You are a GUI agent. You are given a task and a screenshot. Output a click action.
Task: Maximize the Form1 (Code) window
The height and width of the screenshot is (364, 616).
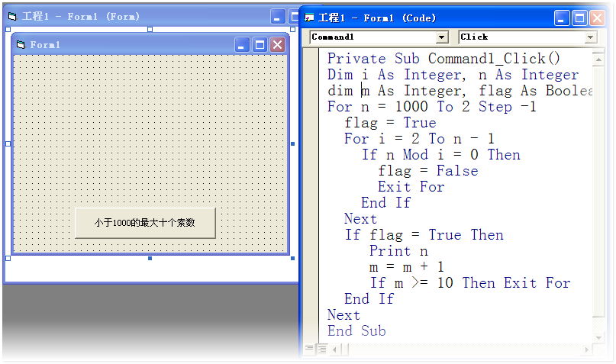click(579, 18)
